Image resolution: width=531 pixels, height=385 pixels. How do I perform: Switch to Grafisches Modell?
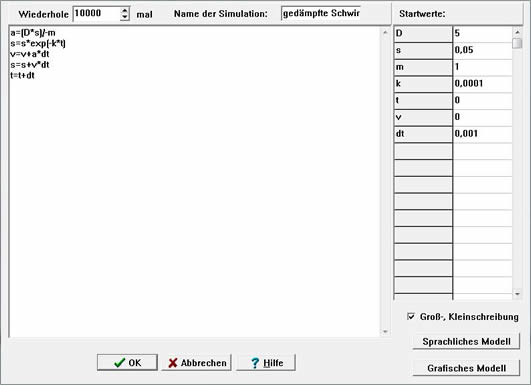tap(466, 368)
